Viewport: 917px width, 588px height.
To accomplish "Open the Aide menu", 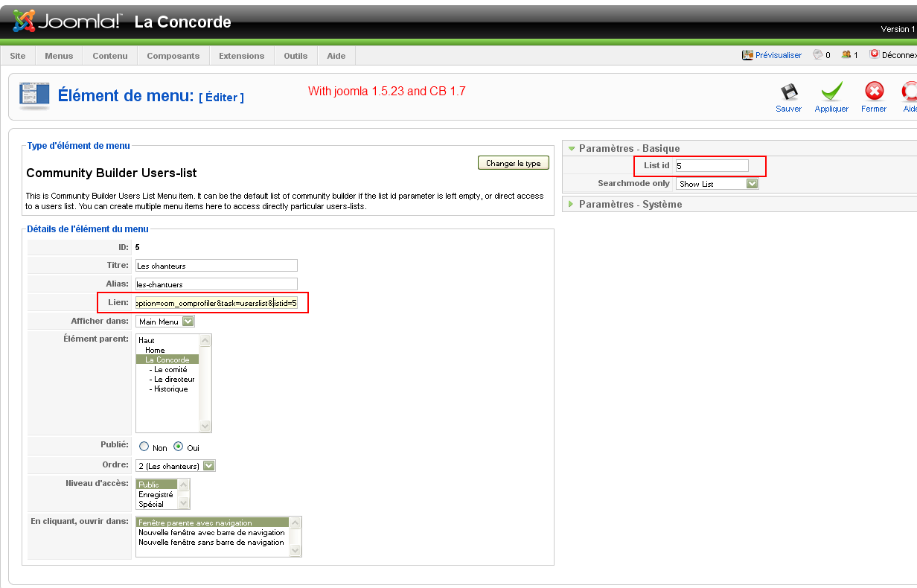I will [336, 56].
